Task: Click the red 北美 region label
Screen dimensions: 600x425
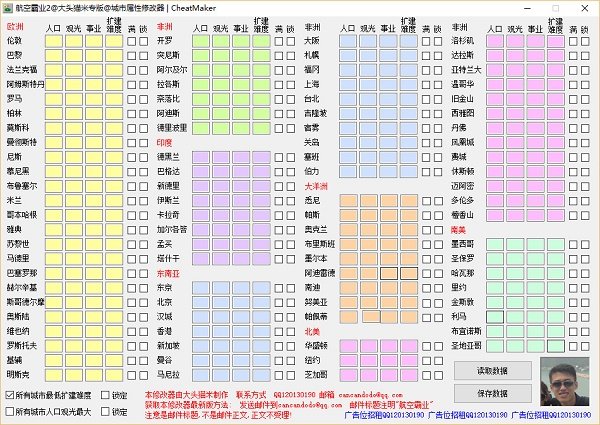Action: tap(312, 332)
